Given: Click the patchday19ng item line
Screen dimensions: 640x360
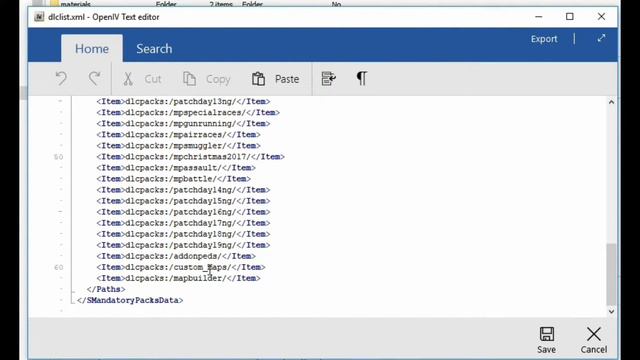Looking at the screenshot, I should pyautogui.click(x=183, y=245).
